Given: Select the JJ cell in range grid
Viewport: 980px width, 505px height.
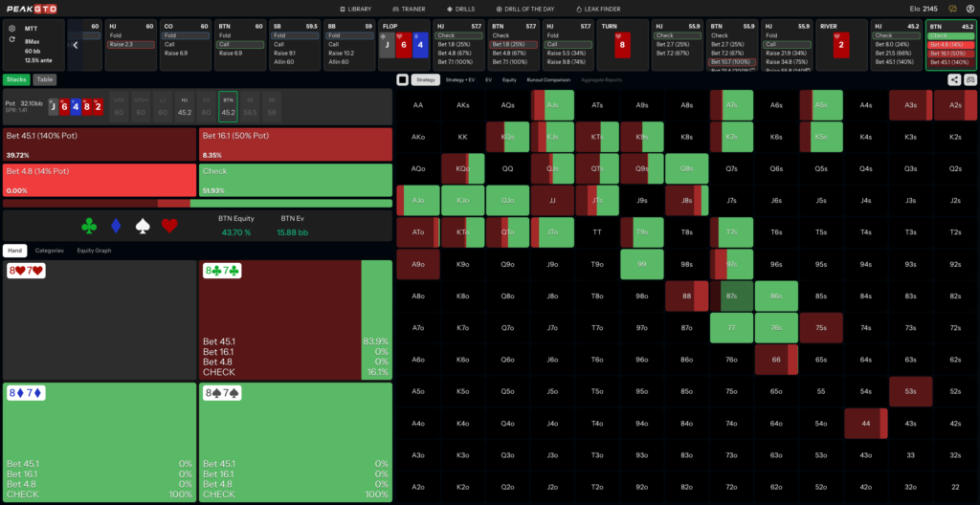Looking at the screenshot, I should pyautogui.click(x=552, y=201).
